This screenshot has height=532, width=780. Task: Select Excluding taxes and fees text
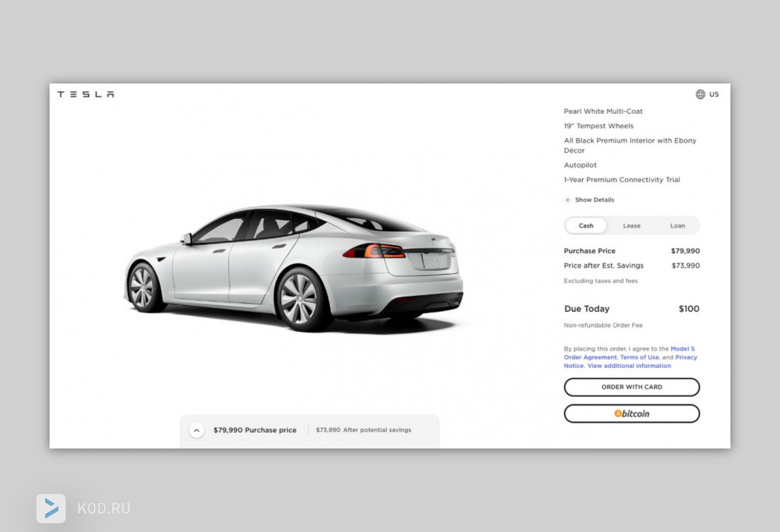(601, 281)
